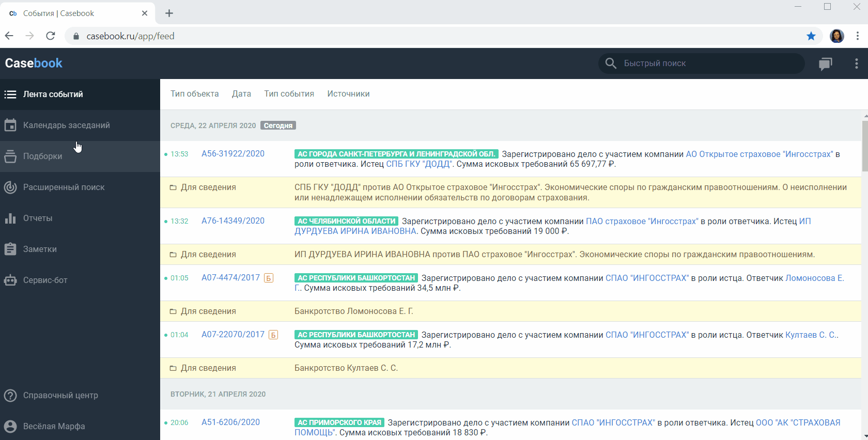Click the question mark icon for Справочный центр
This screenshot has height=440, width=868.
[x=10, y=395]
